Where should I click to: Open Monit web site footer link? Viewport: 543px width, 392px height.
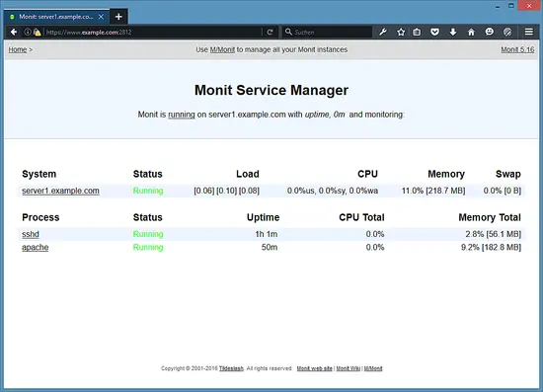[314, 368]
